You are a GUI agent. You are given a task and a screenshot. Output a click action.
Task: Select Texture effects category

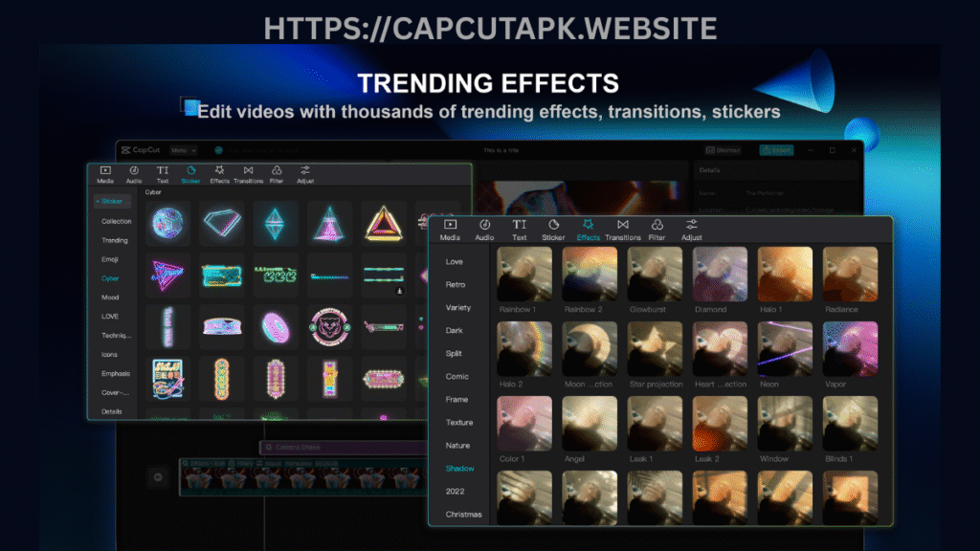click(x=459, y=422)
